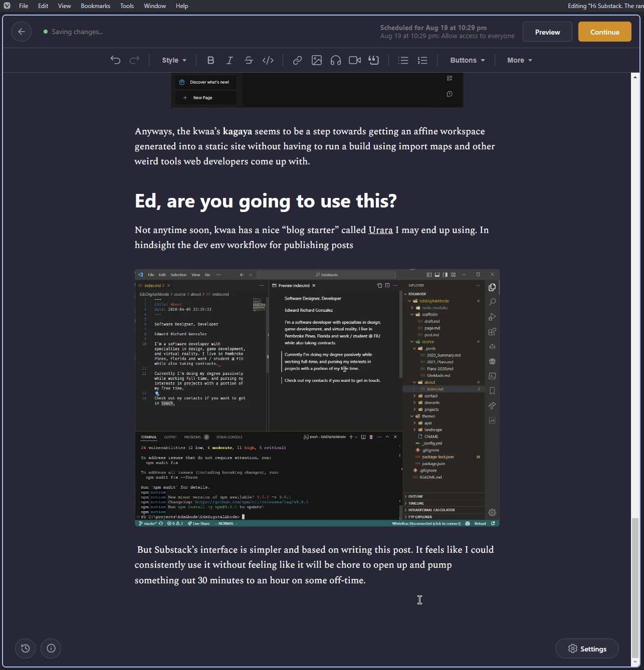Open post Settings
Screen dimensions: 644x670
point(587,649)
